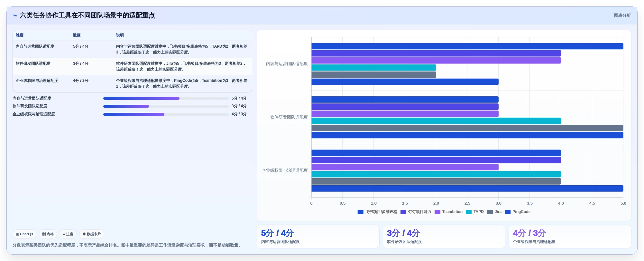Click the Teambition bar in the 软件研发 chart group
The height and width of the screenshot is (261, 644).
[x=405, y=114]
